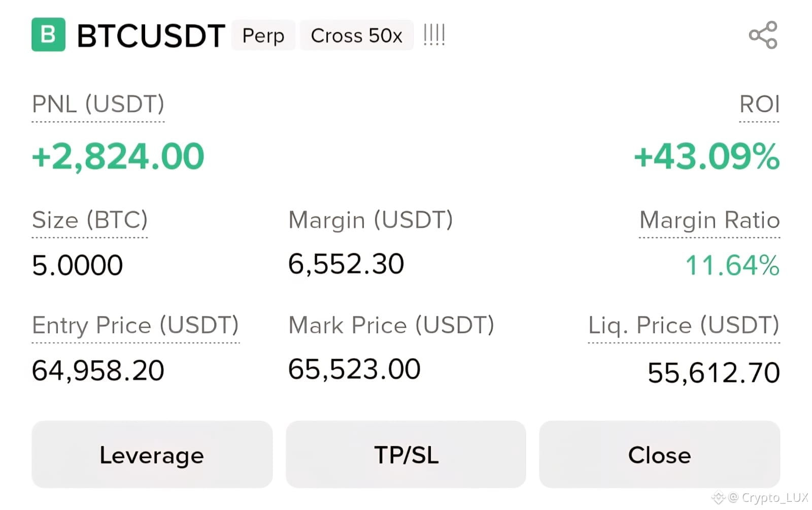812x510 pixels.
Task: Select the +2,824.00 PNL value
Action: (x=118, y=156)
